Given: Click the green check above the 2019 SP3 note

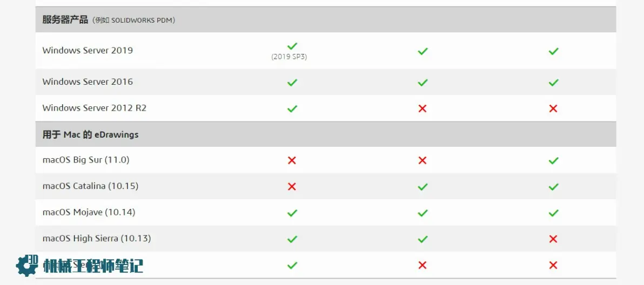Looking at the screenshot, I should pos(292,46).
